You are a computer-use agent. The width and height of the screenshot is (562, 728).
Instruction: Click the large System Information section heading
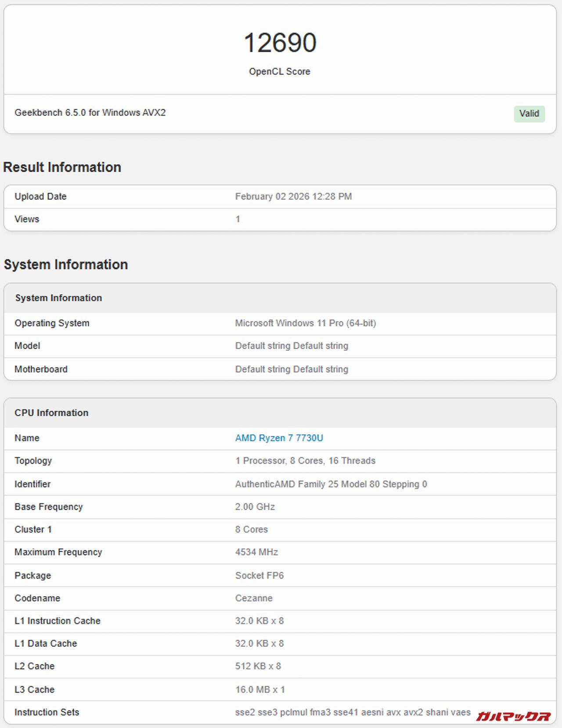pos(66,265)
